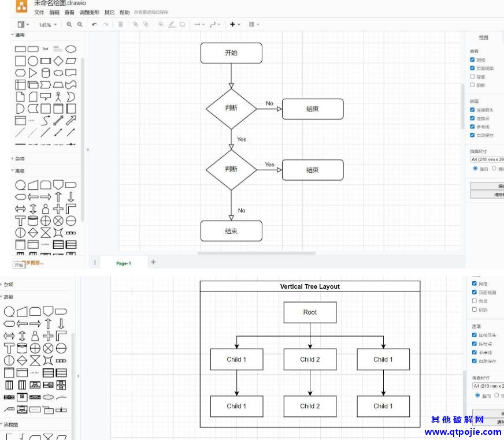Screen dimensions: 504x440
Task: Click the line color pencil icon
Action: pyautogui.click(x=172, y=24)
